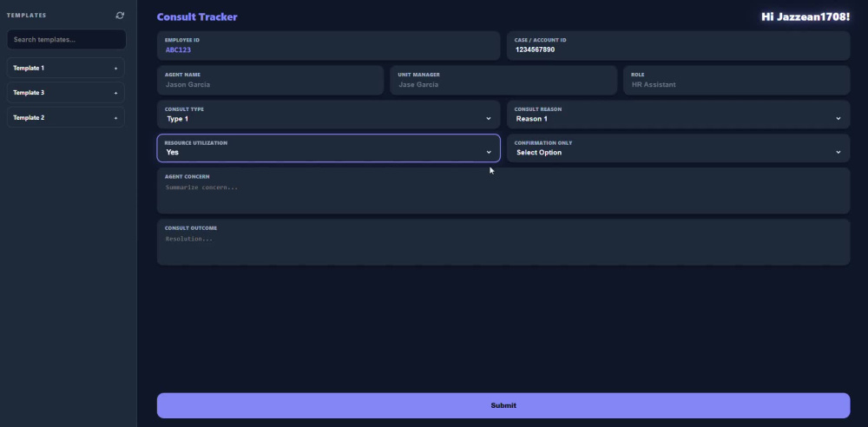Click the Consult Outcome text area
The width and height of the screenshot is (868, 427).
tap(503, 242)
